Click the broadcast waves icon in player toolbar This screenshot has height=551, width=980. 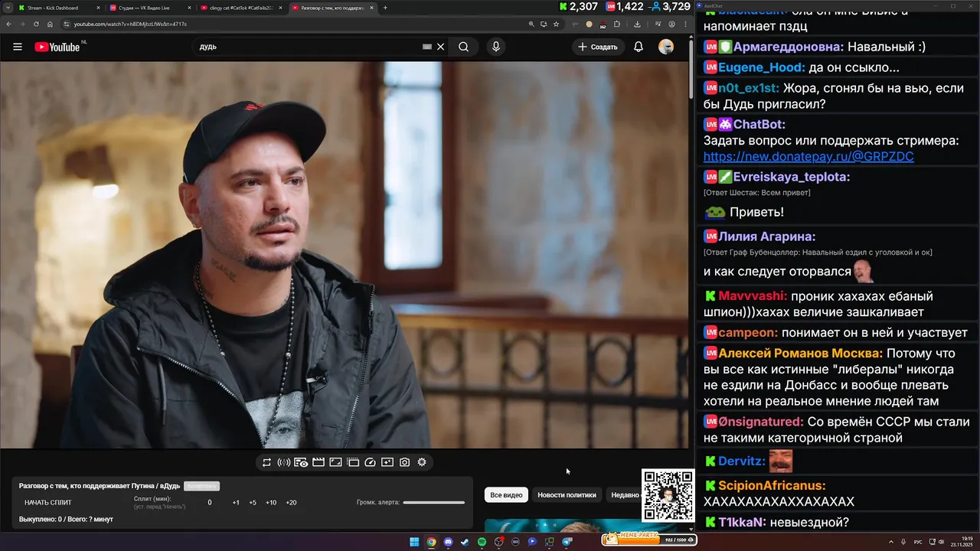(x=283, y=462)
